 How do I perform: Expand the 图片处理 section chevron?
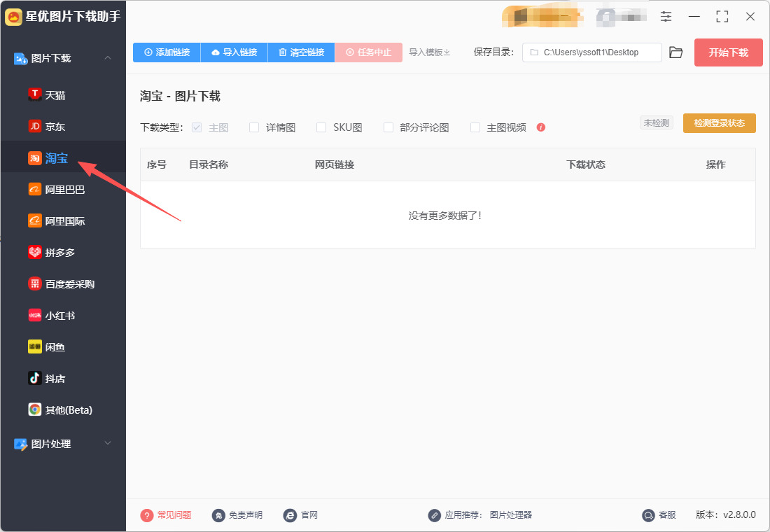(108, 443)
